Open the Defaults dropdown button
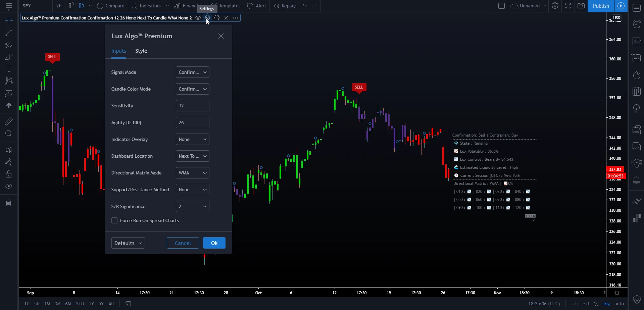Viewport: 644px width, 310px height. point(128,243)
